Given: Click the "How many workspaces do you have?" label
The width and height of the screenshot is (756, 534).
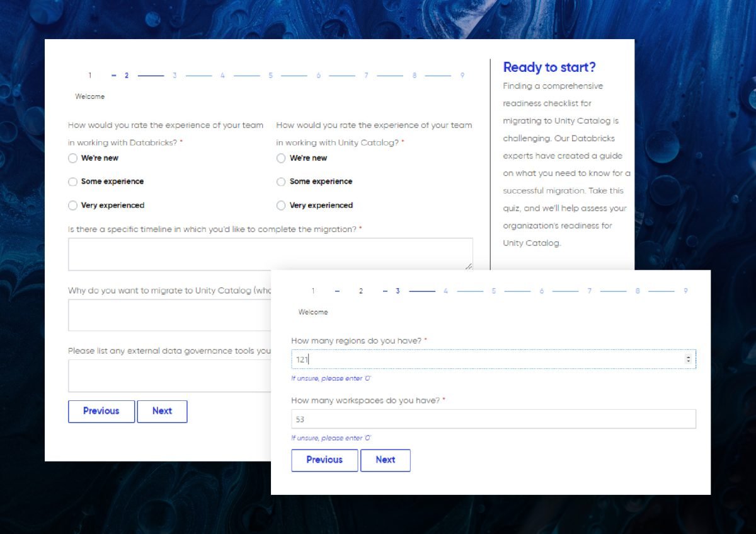Looking at the screenshot, I should [368, 400].
